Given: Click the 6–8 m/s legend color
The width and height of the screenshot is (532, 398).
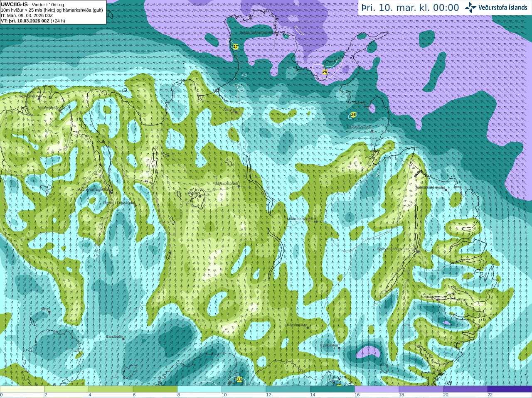Looking at the screenshot, I should pos(155,389).
